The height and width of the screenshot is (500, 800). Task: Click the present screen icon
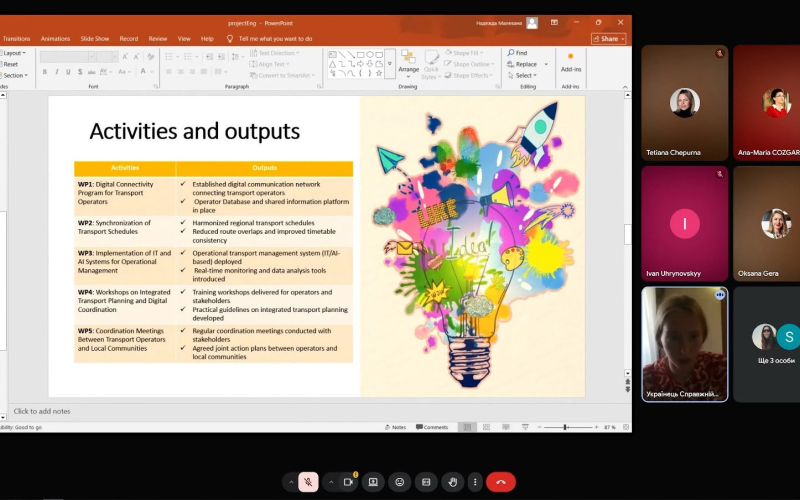pyautogui.click(x=373, y=482)
